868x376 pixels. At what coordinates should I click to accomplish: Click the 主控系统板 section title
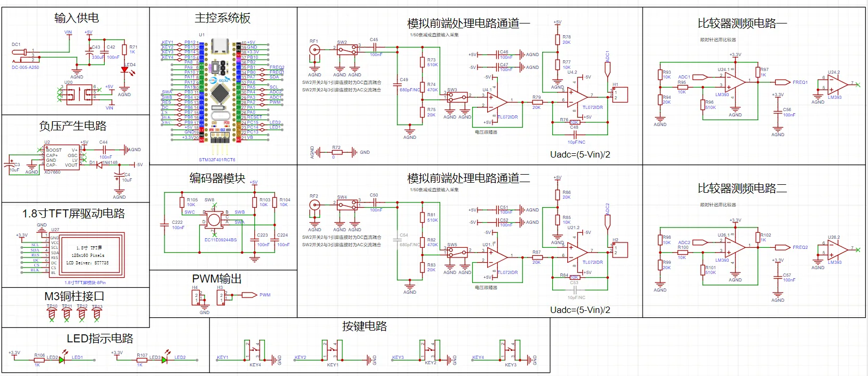(x=223, y=18)
